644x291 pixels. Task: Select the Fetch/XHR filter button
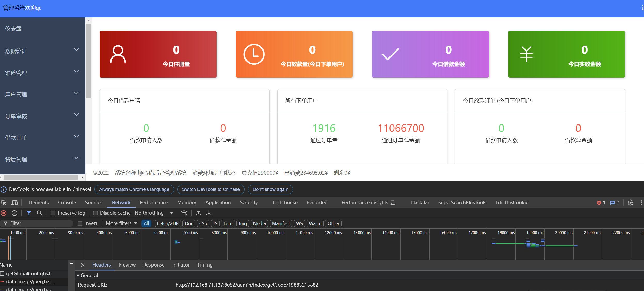[168, 223]
